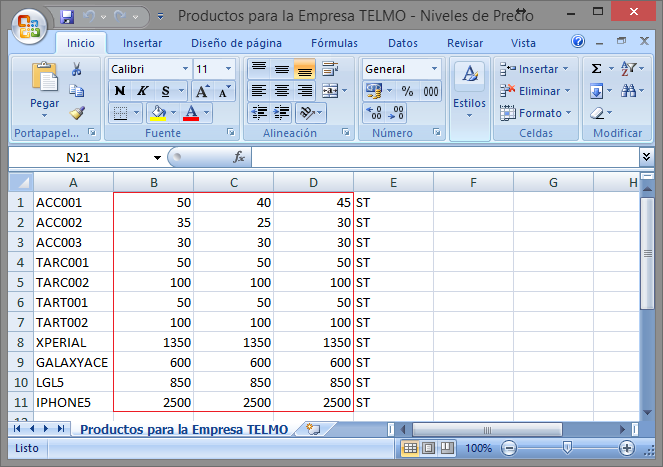
Task: Switch to the Datos tab
Action: click(x=403, y=43)
